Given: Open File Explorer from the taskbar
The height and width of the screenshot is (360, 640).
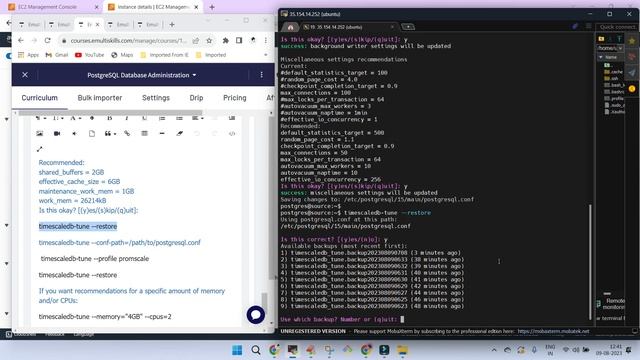Looking at the screenshot, I should [402, 350].
